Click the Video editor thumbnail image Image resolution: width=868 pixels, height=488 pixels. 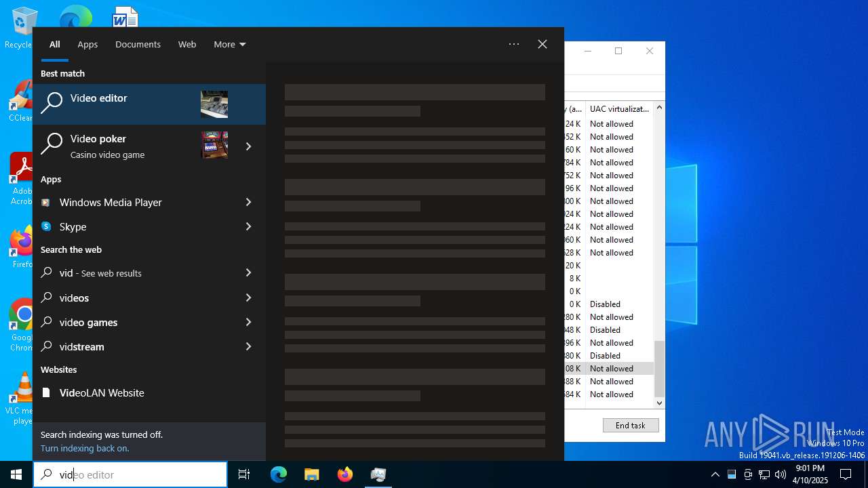click(214, 104)
